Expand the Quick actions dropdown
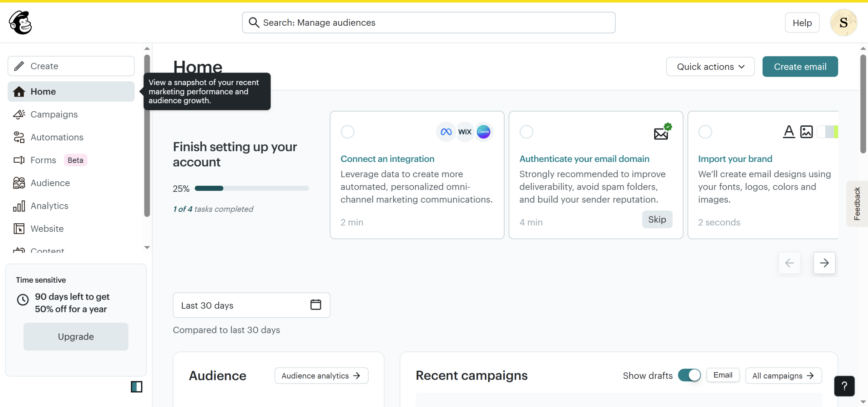This screenshot has width=868, height=407. coord(710,67)
